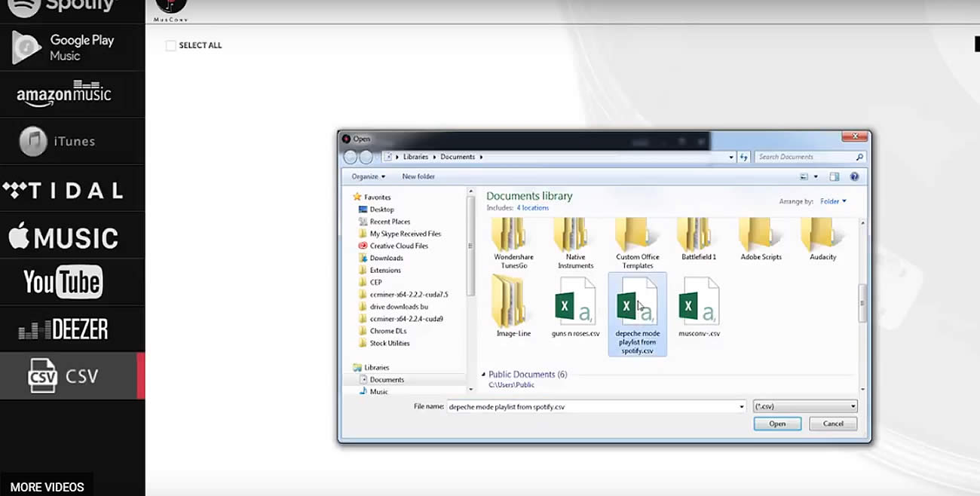Open dialog Help icon
This screenshot has height=496, width=980.
tap(854, 176)
